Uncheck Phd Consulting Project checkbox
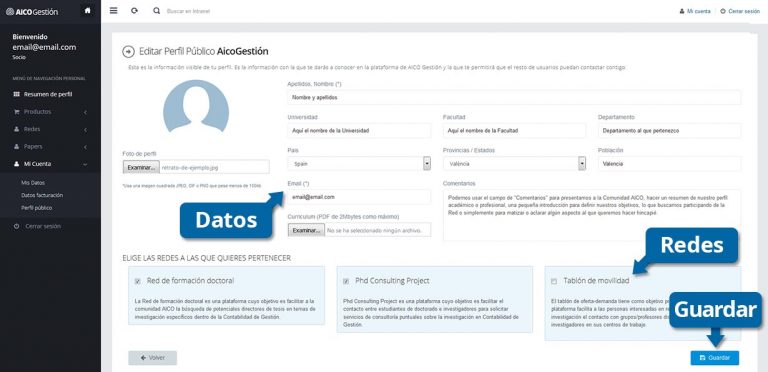Viewport: 768px width, 372px height. pyautogui.click(x=346, y=281)
